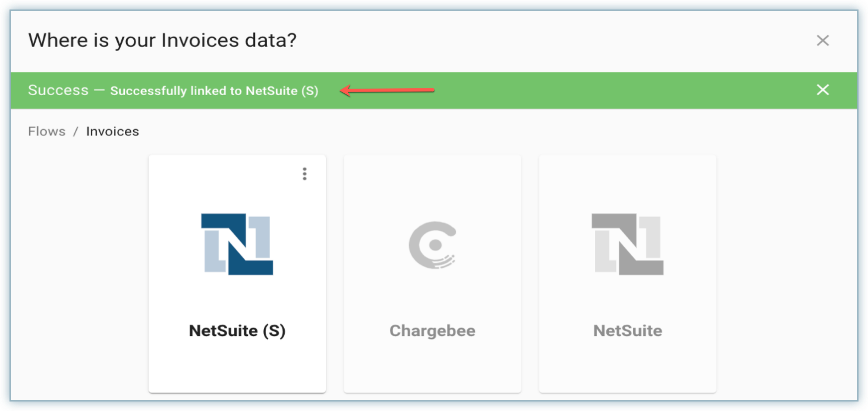The image size is (868, 411).
Task: Click the blank top area of the Chargebee card
Action: tap(432, 181)
